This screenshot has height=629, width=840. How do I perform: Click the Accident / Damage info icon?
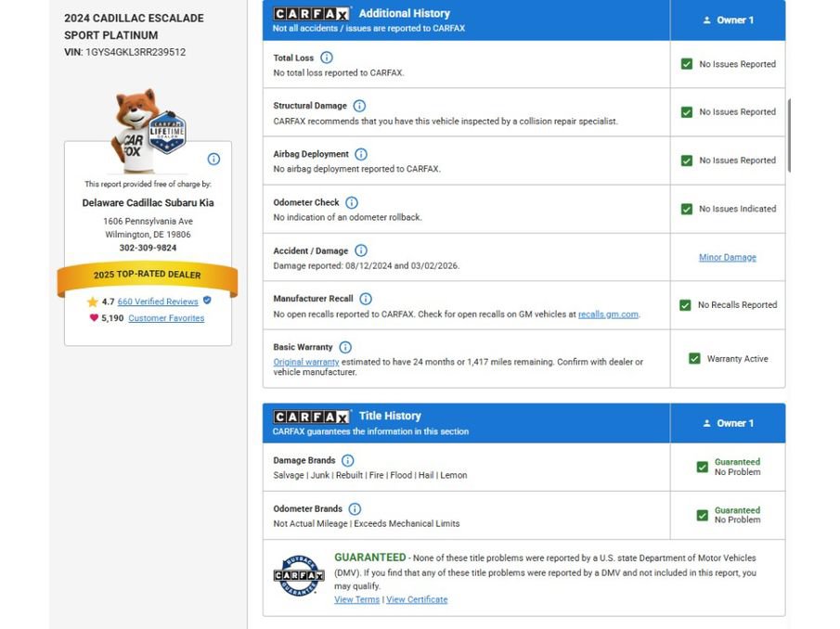pyautogui.click(x=361, y=250)
